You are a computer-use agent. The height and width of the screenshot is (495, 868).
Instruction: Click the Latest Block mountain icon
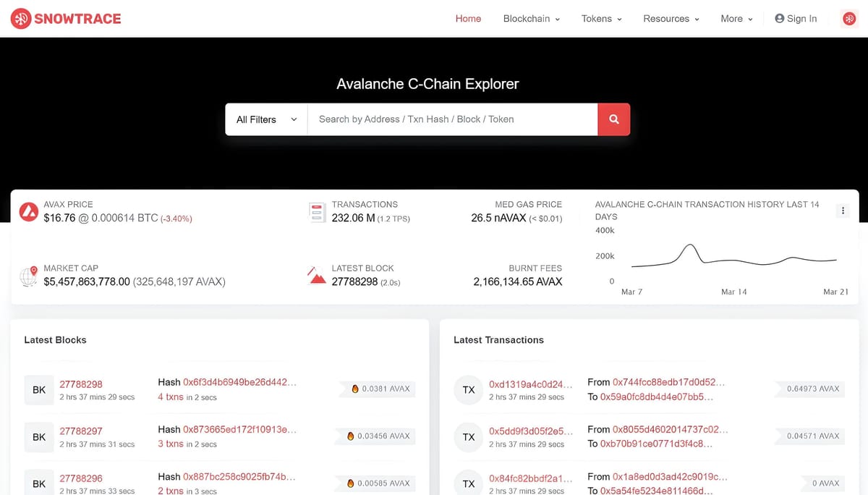[x=317, y=275]
